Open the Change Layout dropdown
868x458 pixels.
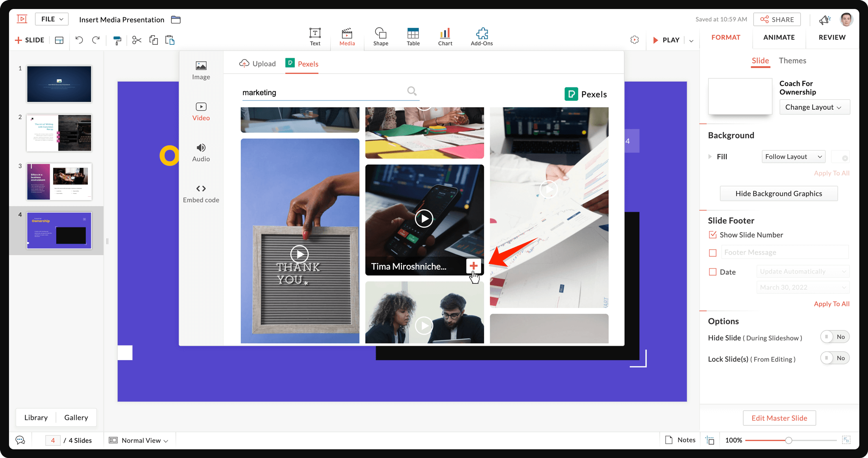point(814,107)
